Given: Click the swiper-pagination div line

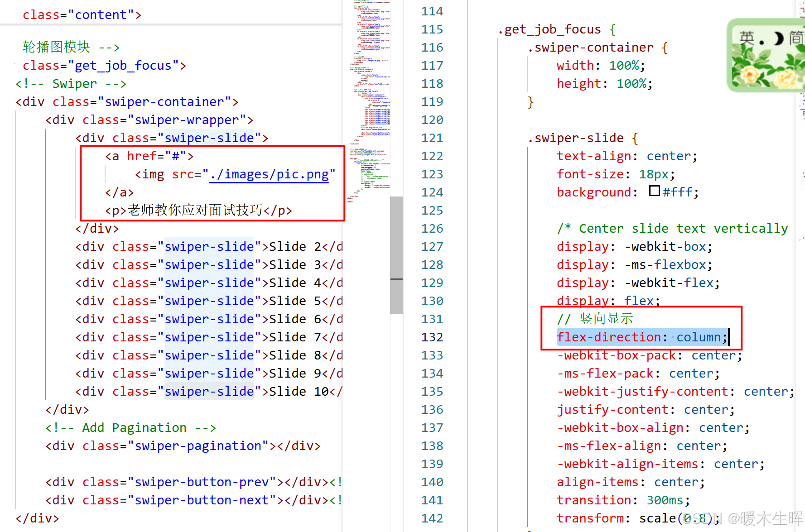Looking at the screenshot, I should pos(183,446).
